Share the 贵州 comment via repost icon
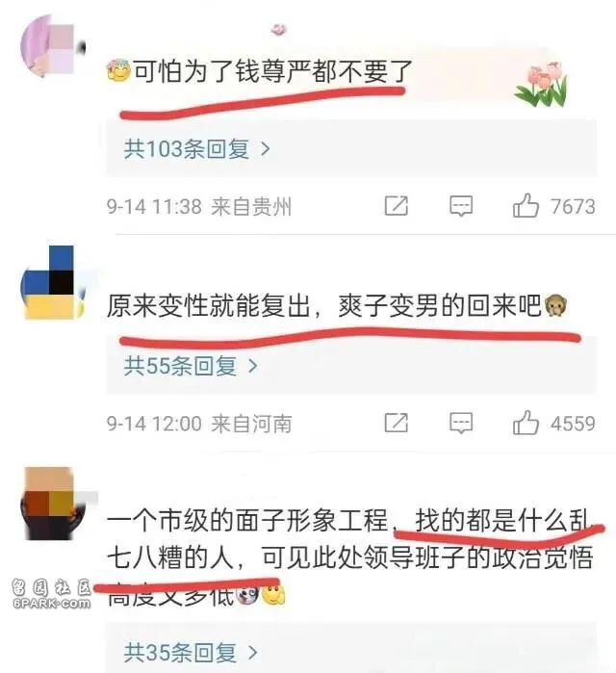The width and height of the screenshot is (616, 673). (396, 206)
